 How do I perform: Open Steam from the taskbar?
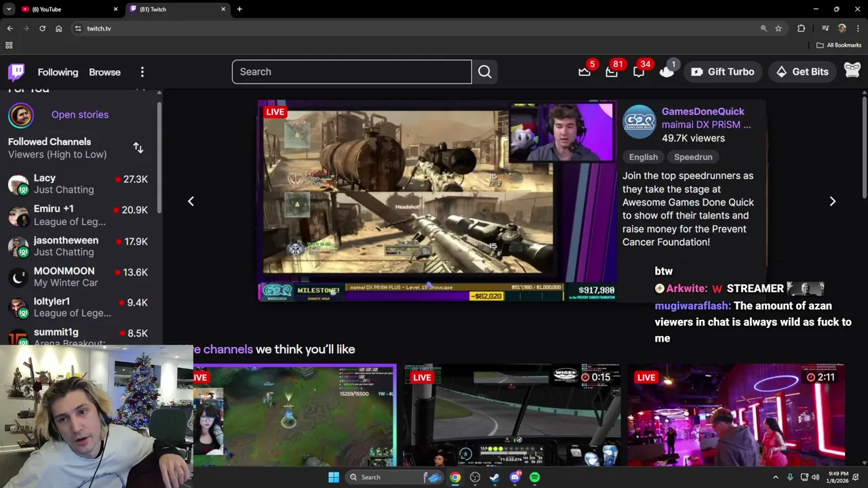[x=494, y=477]
